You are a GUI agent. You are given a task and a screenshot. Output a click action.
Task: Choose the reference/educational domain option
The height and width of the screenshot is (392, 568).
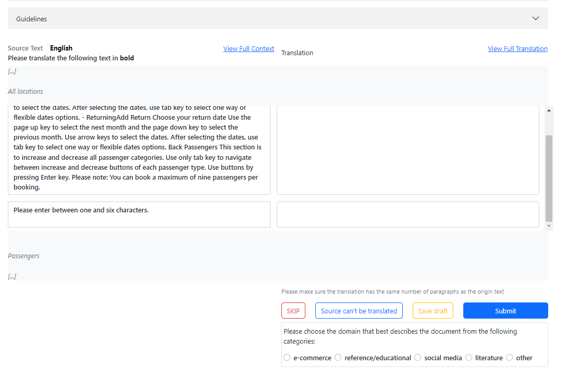[338, 358]
